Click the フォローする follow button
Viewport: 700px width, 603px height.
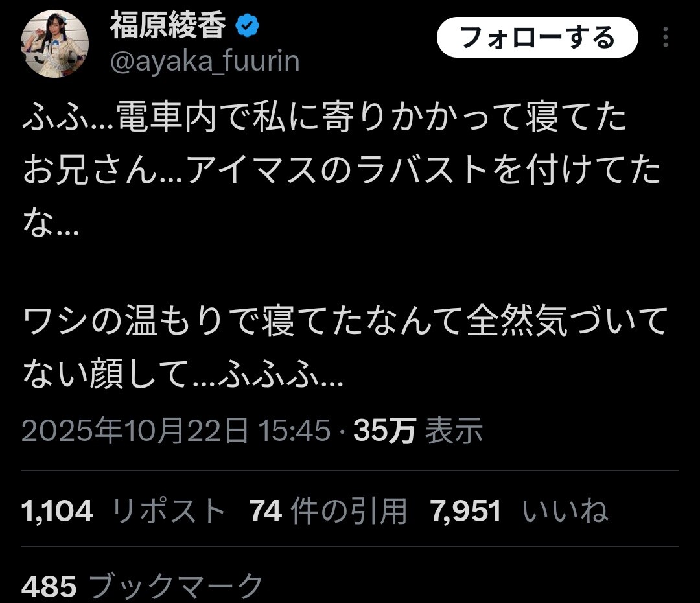click(x=537, y=38)
